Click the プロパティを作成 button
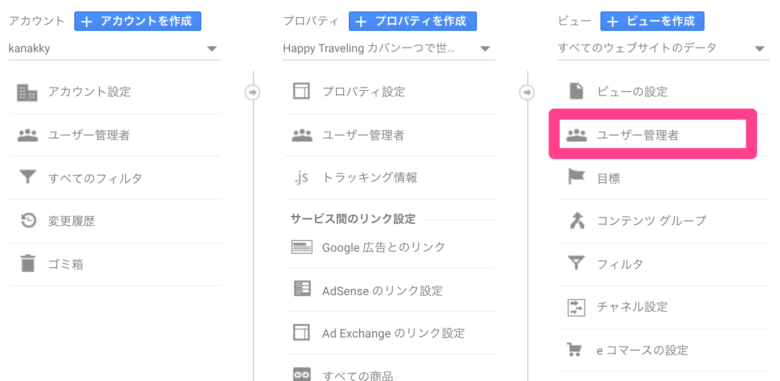Viewport: 780px width, 381px height. (x=412, y=21)
